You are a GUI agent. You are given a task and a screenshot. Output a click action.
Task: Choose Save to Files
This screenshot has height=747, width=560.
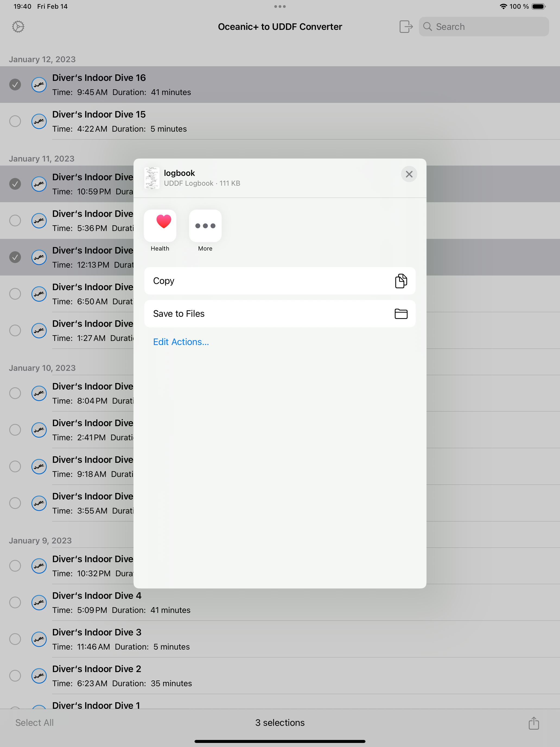click(x=280, y=314)
